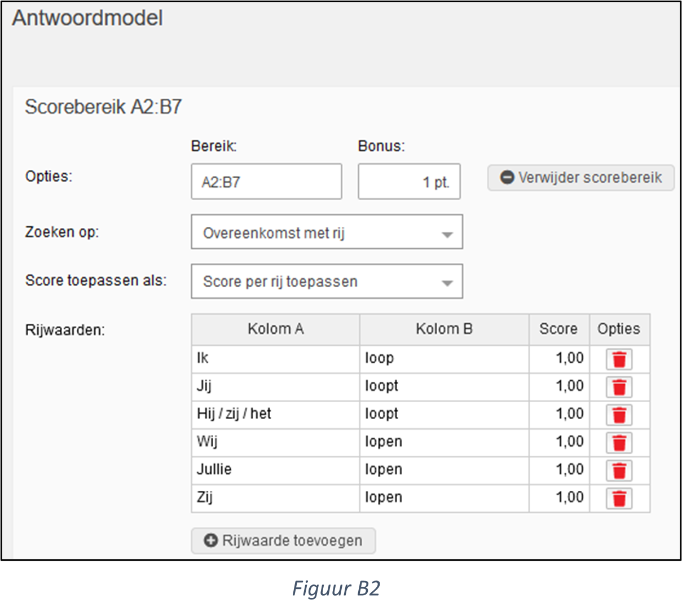The image size is (682, 616).
Task: Click into the Bonus points field
Action: tap(409, 182)
